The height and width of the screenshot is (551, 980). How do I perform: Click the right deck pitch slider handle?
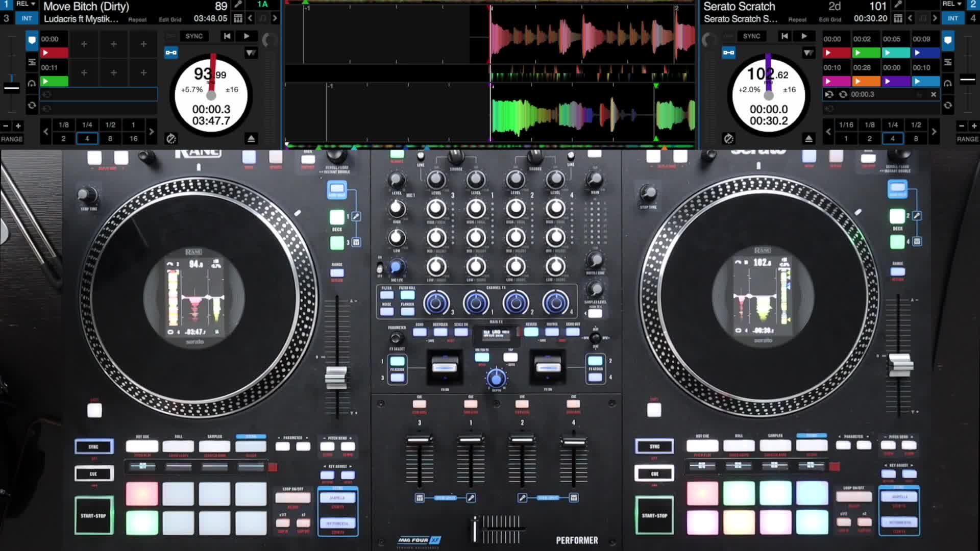(967, 80)
